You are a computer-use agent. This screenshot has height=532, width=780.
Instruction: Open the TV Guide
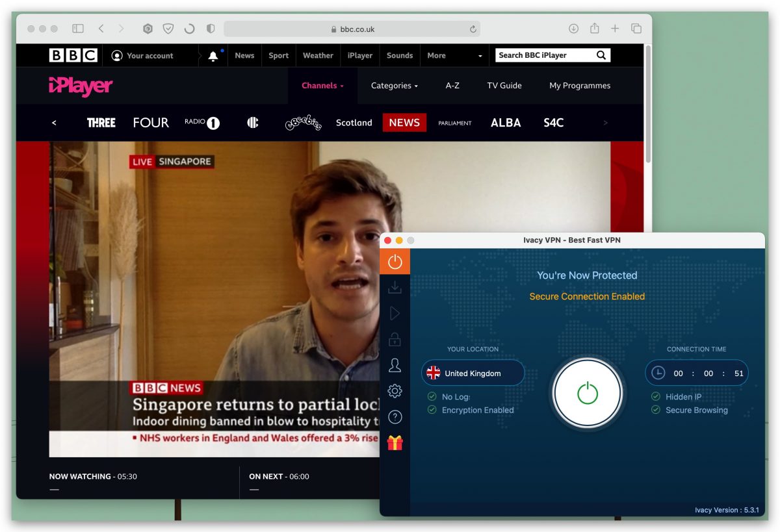504,86
